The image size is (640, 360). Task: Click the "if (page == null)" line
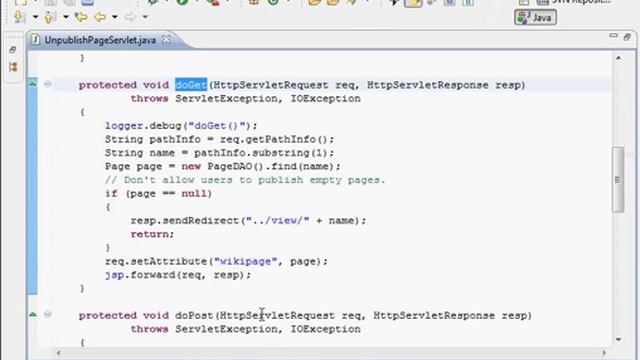[x=158, y=193]
